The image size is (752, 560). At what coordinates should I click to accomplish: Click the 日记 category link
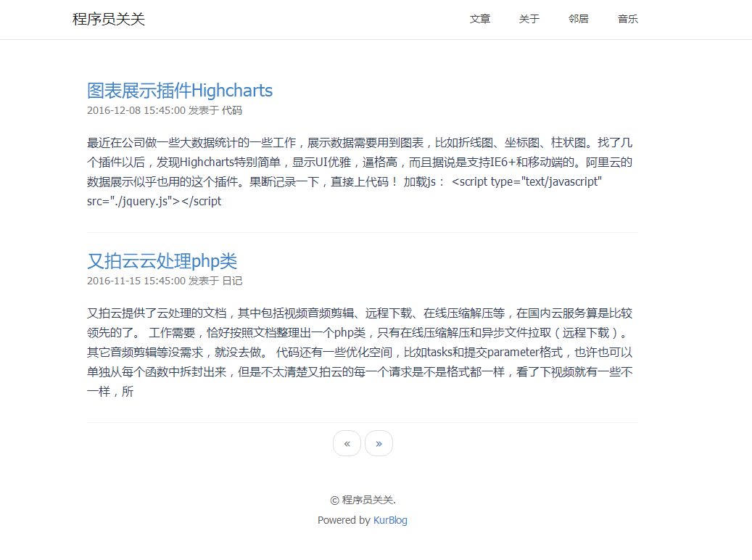click(232, 281)
